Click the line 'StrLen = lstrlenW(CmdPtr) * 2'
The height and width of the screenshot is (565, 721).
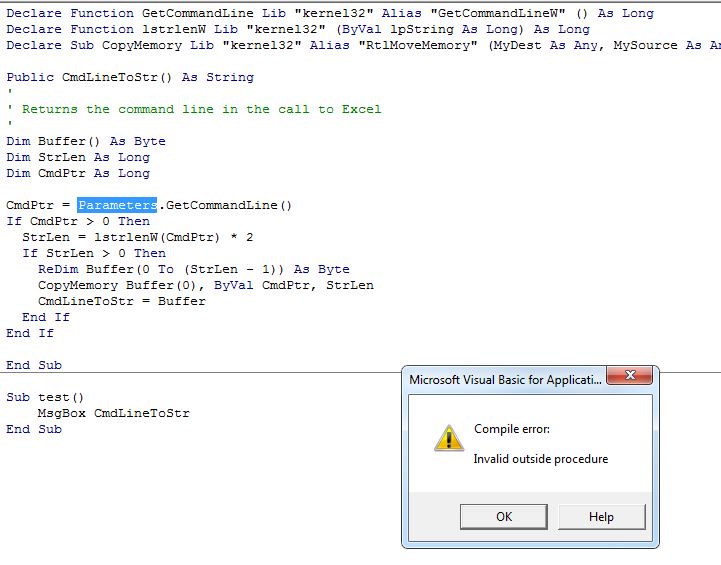click(138, 237)
